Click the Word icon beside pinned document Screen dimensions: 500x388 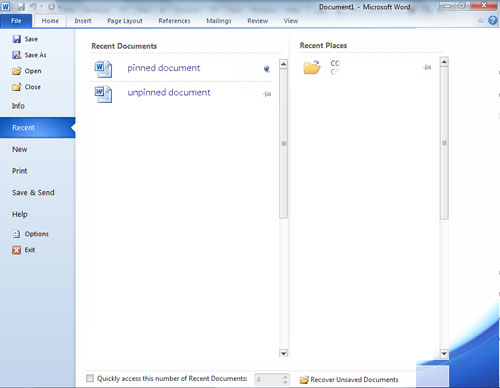pos(103,69)
